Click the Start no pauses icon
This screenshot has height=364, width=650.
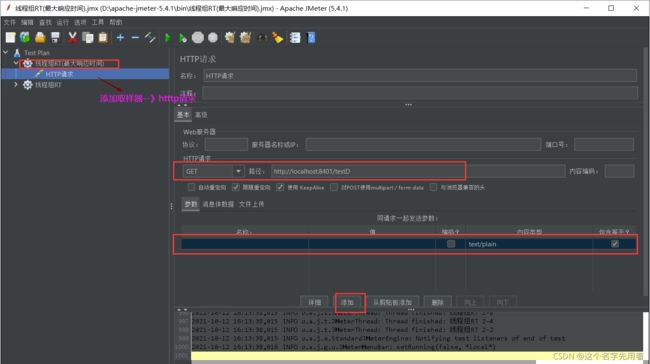182,38
